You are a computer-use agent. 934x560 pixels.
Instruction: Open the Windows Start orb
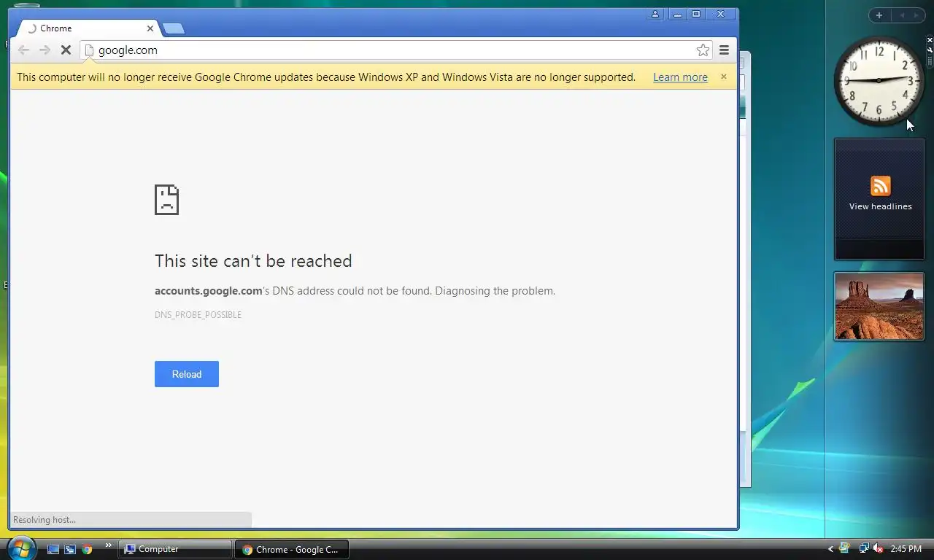click(21, 548)
